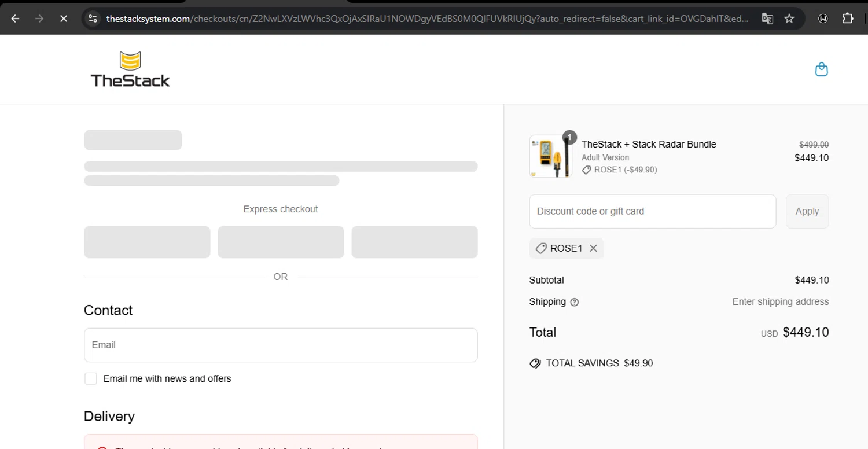This screenshot has height=449, width=868.
Task: Click the TOTAL SAVINGS $49.90 text
Action: click(599, 363)
